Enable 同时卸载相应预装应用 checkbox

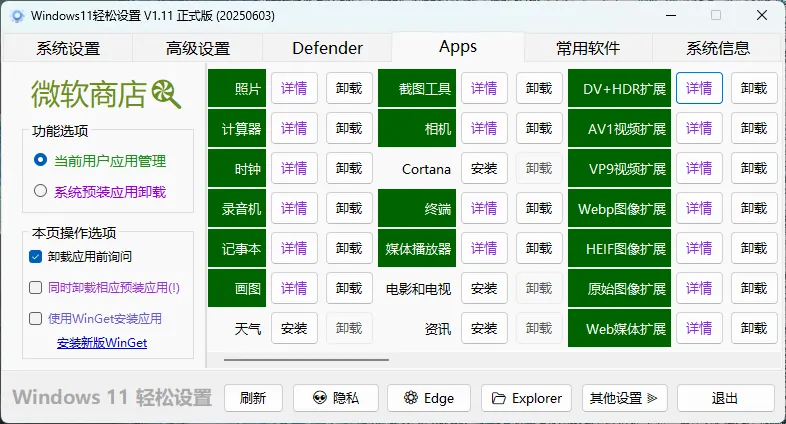tap(36, 287)
